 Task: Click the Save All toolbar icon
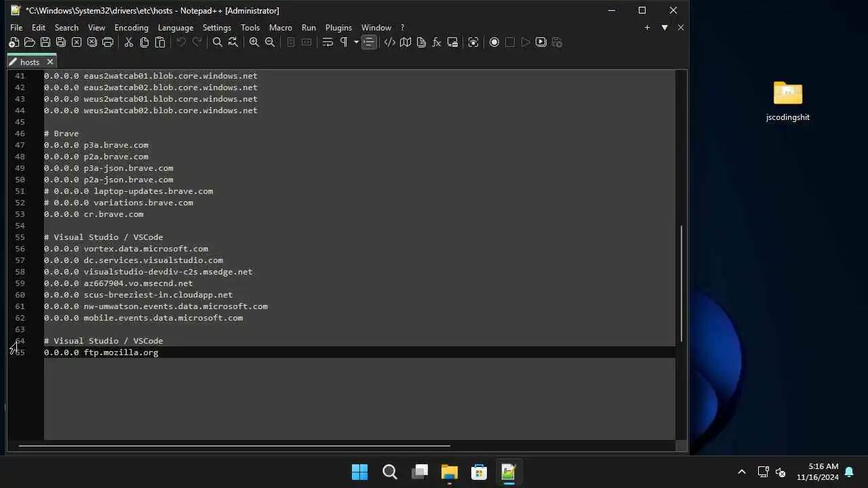tap(60, 42)
